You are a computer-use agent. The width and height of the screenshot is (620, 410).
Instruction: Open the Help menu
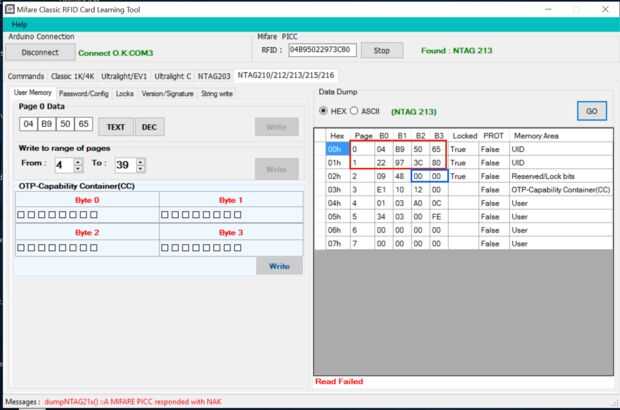19,25
